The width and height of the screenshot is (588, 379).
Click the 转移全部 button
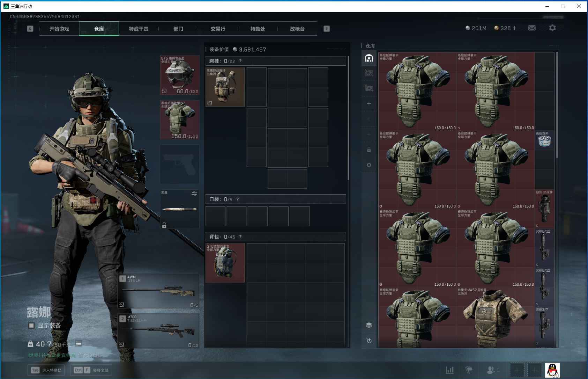pos(92,370)
